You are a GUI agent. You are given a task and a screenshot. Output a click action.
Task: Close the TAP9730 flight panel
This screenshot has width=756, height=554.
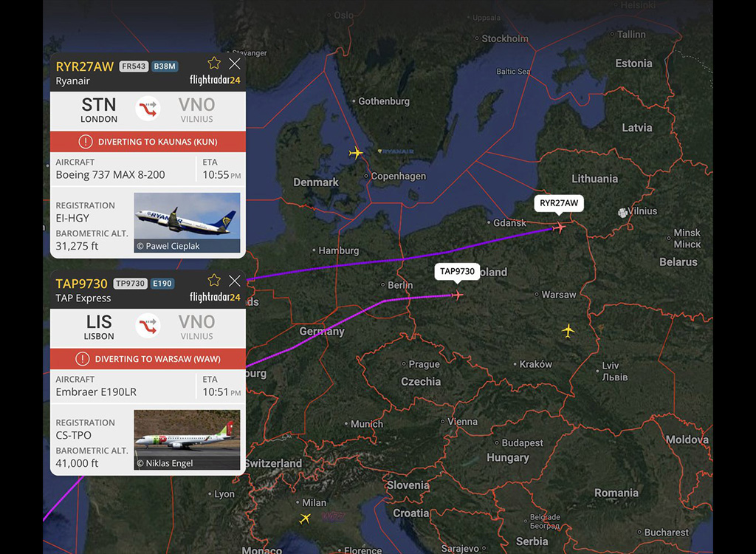(x=235, y=281)
